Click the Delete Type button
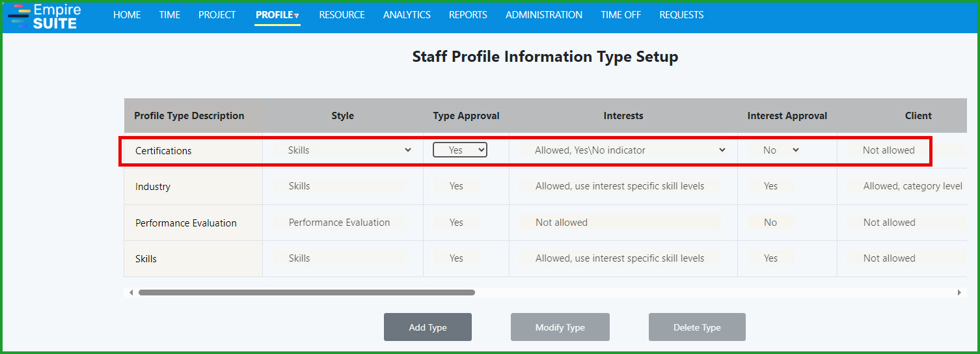Viewport: 980px width, 354px height. point(697,327)
